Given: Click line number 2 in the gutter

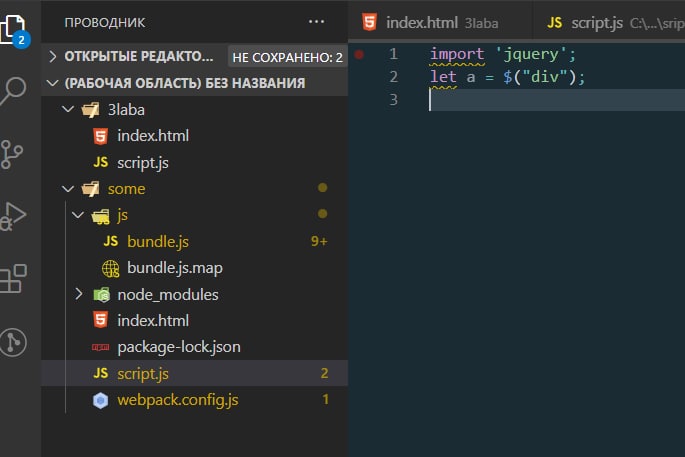Looking at the screenshot, I should click(393, 77).
